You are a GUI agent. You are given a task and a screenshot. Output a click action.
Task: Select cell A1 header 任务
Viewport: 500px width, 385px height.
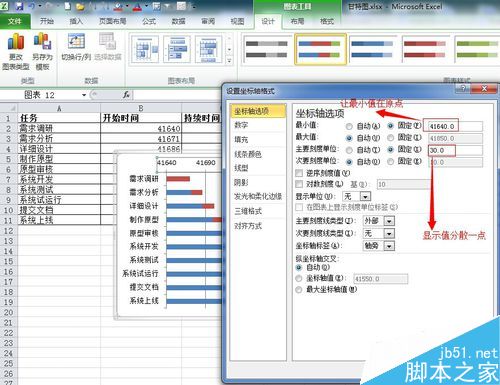[x=59, y=118]
